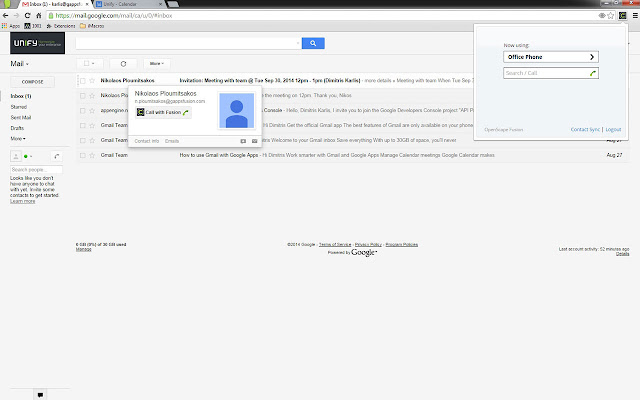Click the blue Gmail search button
The image size is (640, 400).
(x=313, y=43)
